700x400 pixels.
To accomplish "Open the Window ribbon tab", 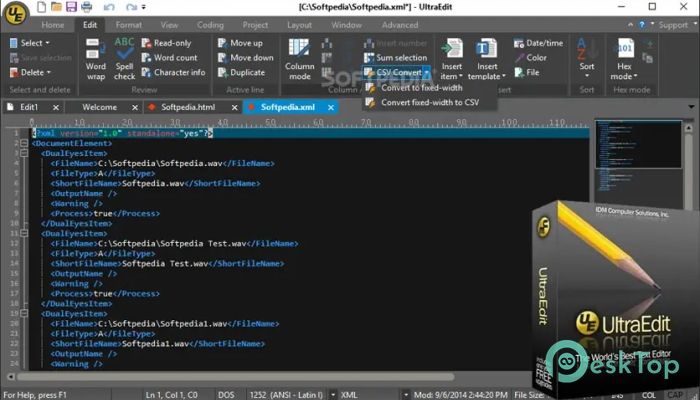I will pos(346,25).
